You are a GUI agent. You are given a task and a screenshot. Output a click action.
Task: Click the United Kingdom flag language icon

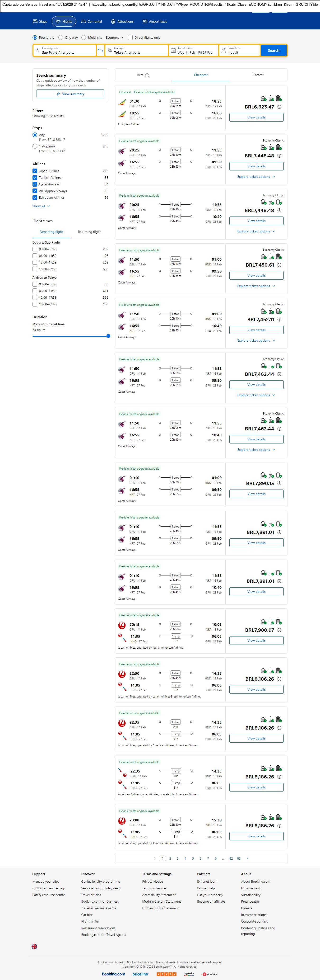pyautogui.click(x=34, y=946)
